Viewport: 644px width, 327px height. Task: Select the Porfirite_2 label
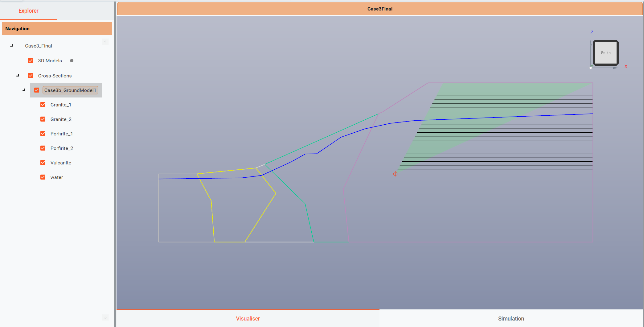pyautogui.click(x=62, y=148)
